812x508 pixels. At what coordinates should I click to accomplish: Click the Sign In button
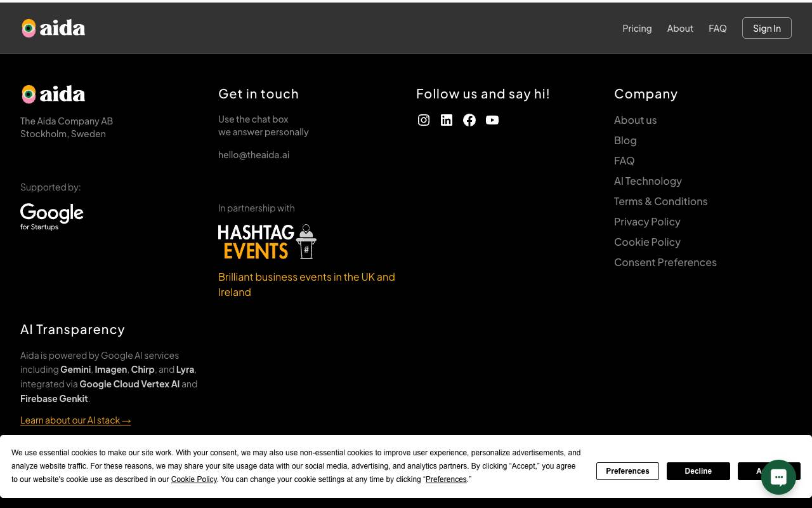coord(767,28)
